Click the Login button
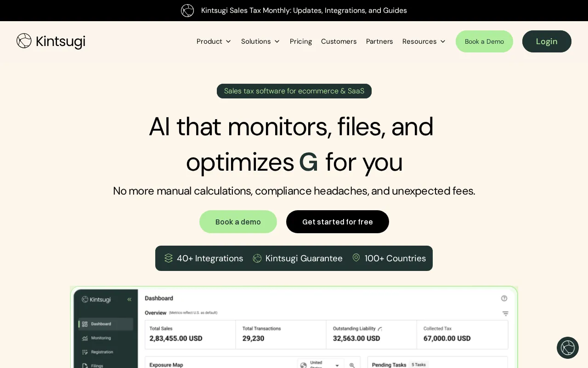Image resolution: width=588 pixels, height=368 pixels. point(547,41)
